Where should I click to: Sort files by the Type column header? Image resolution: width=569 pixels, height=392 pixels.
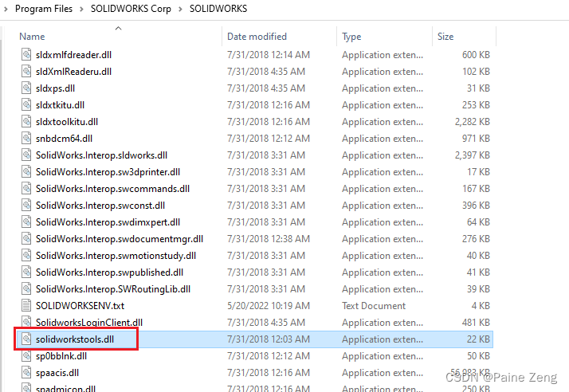(351, 37)
